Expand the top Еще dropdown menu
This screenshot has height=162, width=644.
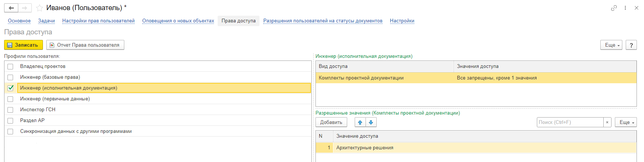point(611,45)
